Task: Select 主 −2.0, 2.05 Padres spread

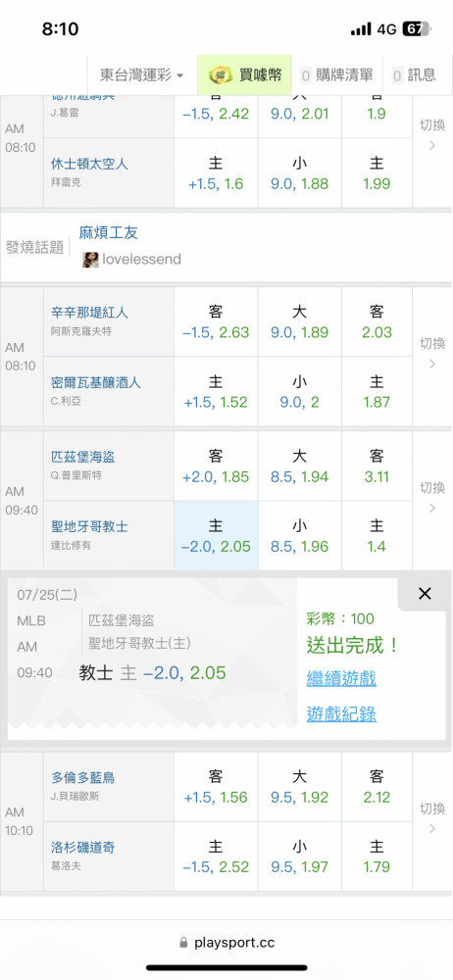Action: point(216,536)
